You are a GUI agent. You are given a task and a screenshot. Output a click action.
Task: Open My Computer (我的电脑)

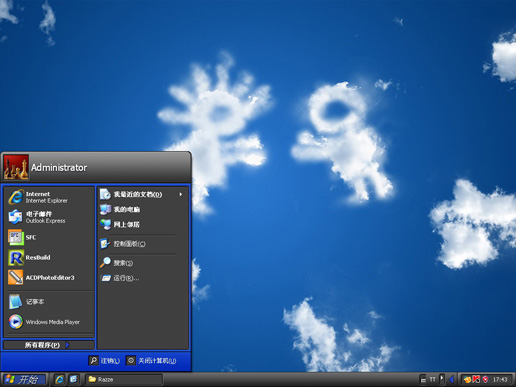pos(142,209)
